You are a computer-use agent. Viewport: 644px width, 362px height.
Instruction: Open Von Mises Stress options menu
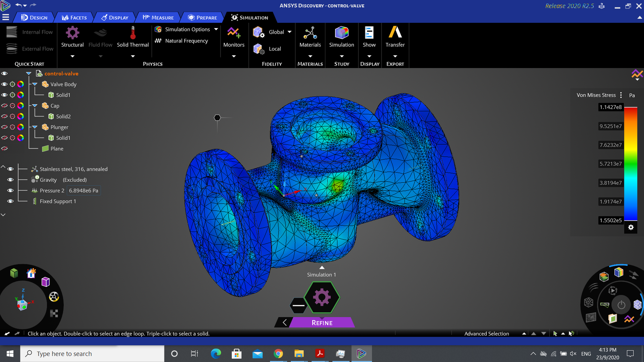pos(621,95)
